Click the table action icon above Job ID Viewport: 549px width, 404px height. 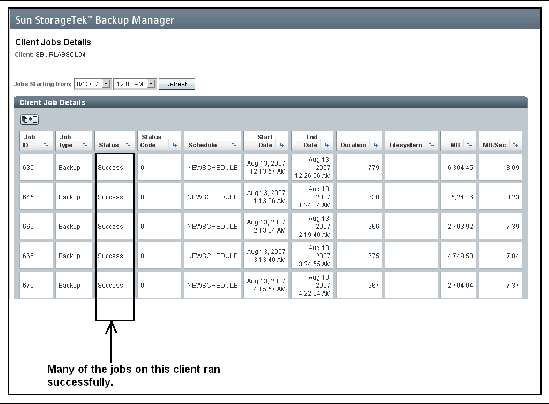(x=29, y=120)
